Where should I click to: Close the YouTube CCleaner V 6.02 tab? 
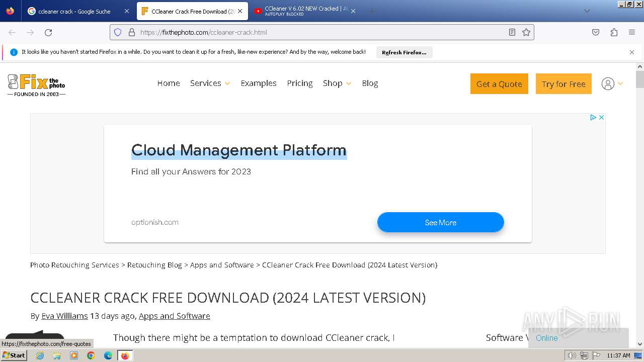pos(353,11)
